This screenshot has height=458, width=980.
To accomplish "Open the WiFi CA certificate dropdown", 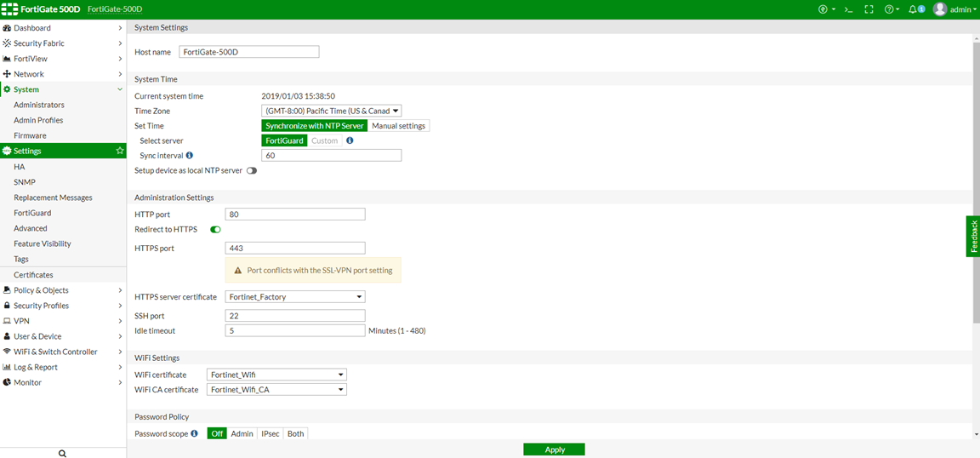I will [x=276, y=390].
